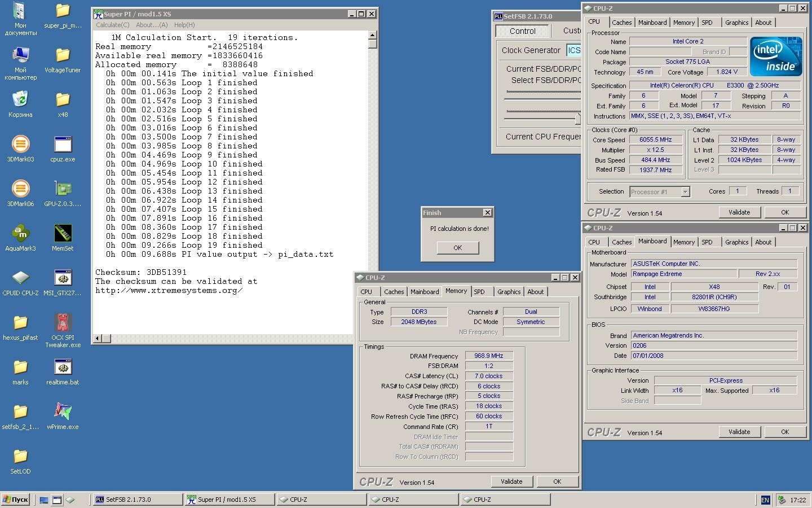This screenshot has height=508, width=812.
Task: Click the Rampage Extreme model field
Action: (x=683, y=274)
